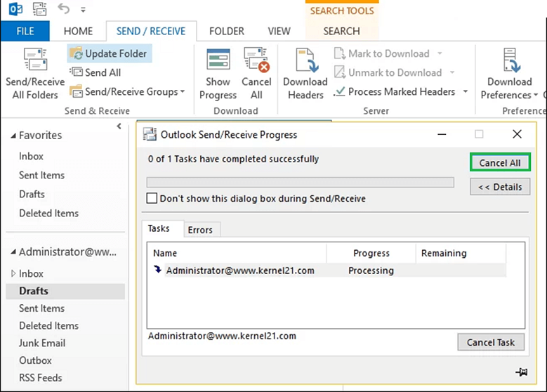Collapse the Administrator@ww... account tree
The height and width of the screenshot is (392, 547).
13,251
